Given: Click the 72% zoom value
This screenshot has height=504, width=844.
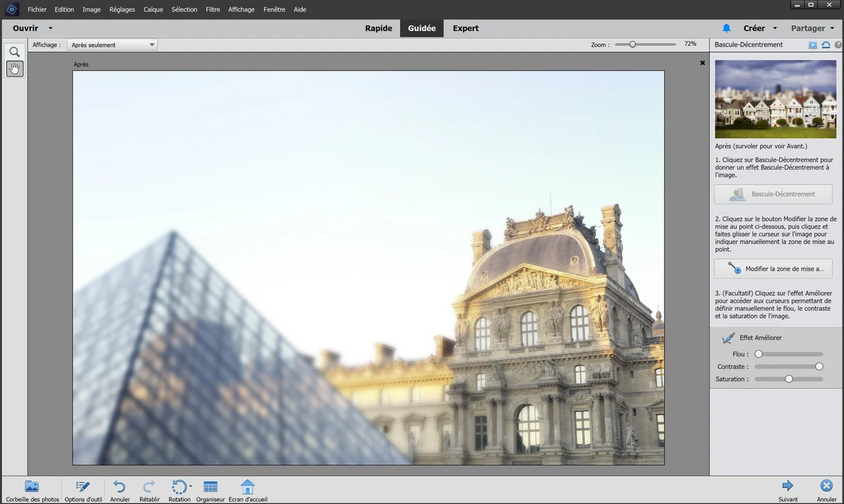Looking at the screenshot, I should click(x=690, y=44).
